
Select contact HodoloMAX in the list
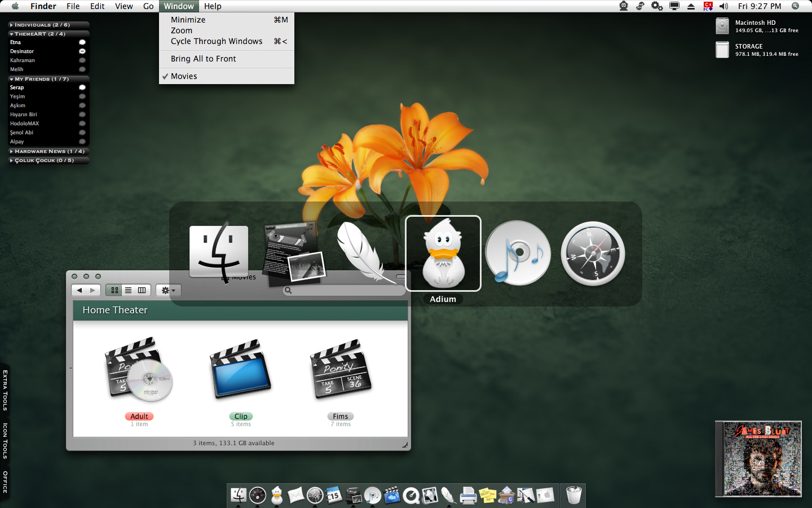(48, 124)
